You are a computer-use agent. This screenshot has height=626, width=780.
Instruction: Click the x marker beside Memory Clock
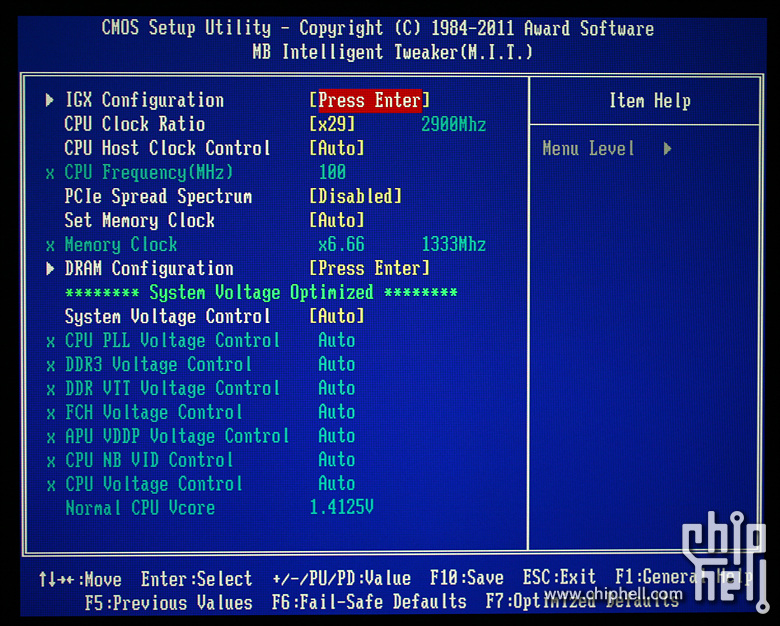click(50, 246)
